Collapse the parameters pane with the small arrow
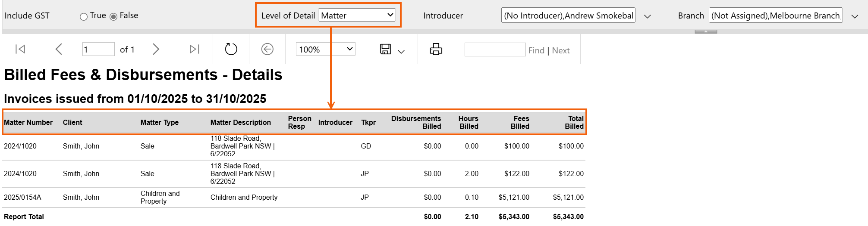The width and height of the screenshot is (868, 226). 706,31
